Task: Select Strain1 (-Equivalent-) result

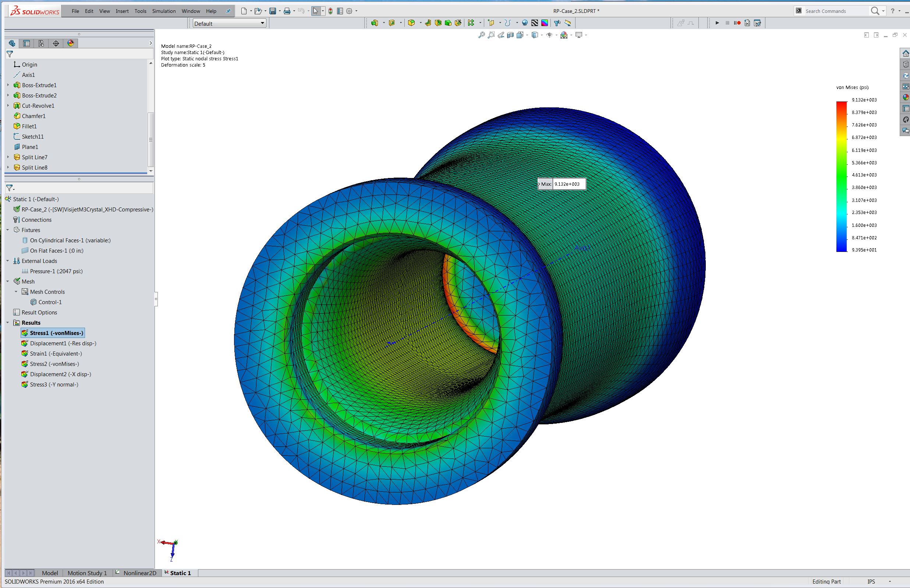Action: point(52,353)
